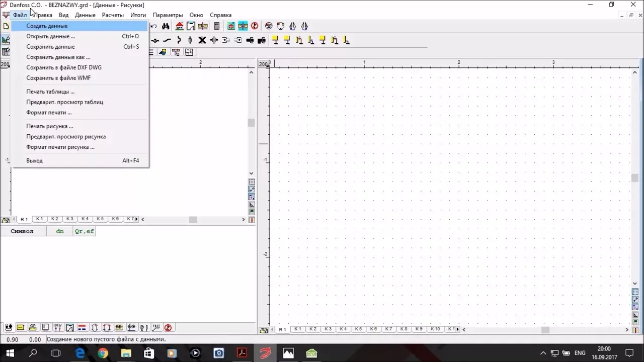Toggle the green square button in right panel
The height and width of the screenshot is (362, 644).
click(635, 322)
